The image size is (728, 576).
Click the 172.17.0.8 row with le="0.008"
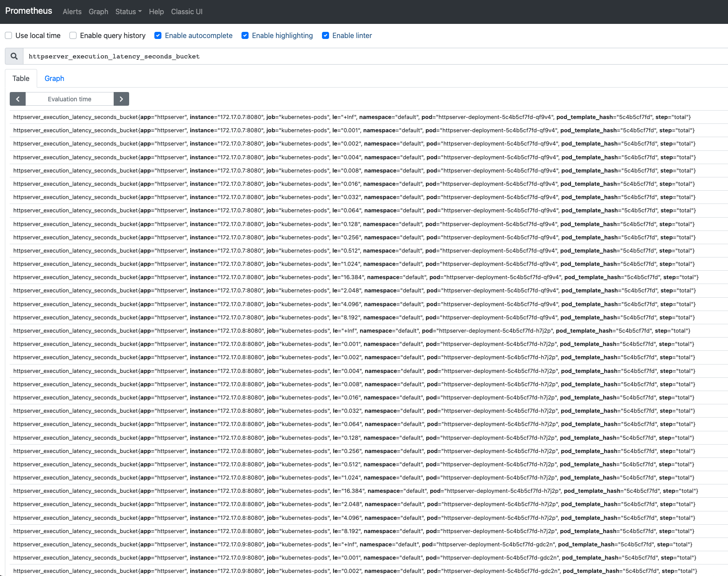[x=369, y=384]
